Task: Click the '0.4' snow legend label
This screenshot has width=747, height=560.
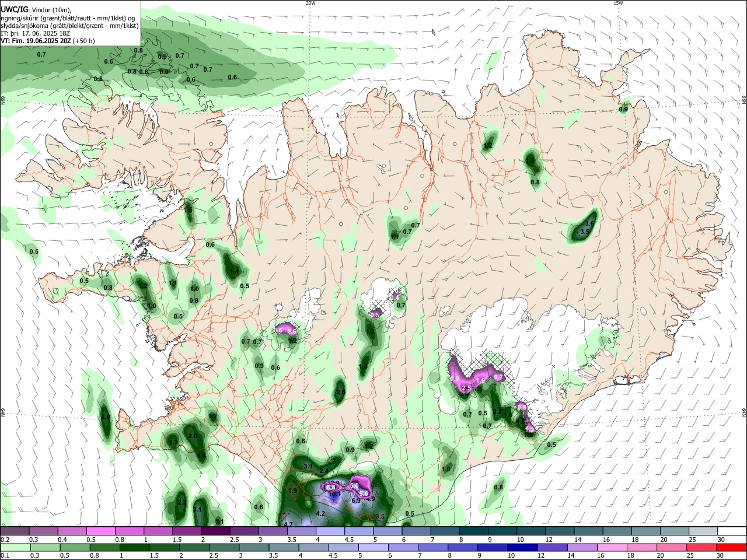Action: [62, 540]
